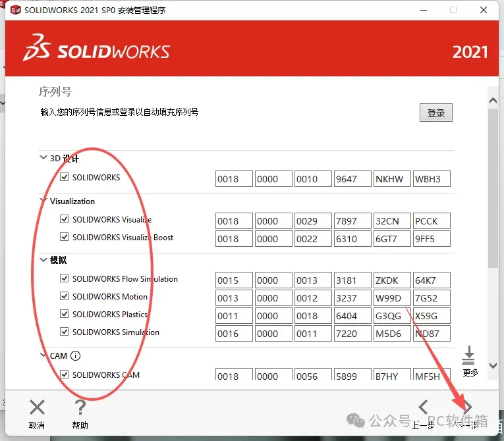Click Simulation serial field M5D6

(x=392, y=334)
